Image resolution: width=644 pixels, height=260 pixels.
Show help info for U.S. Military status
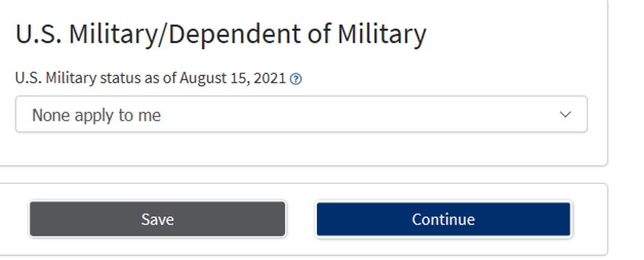296,79
